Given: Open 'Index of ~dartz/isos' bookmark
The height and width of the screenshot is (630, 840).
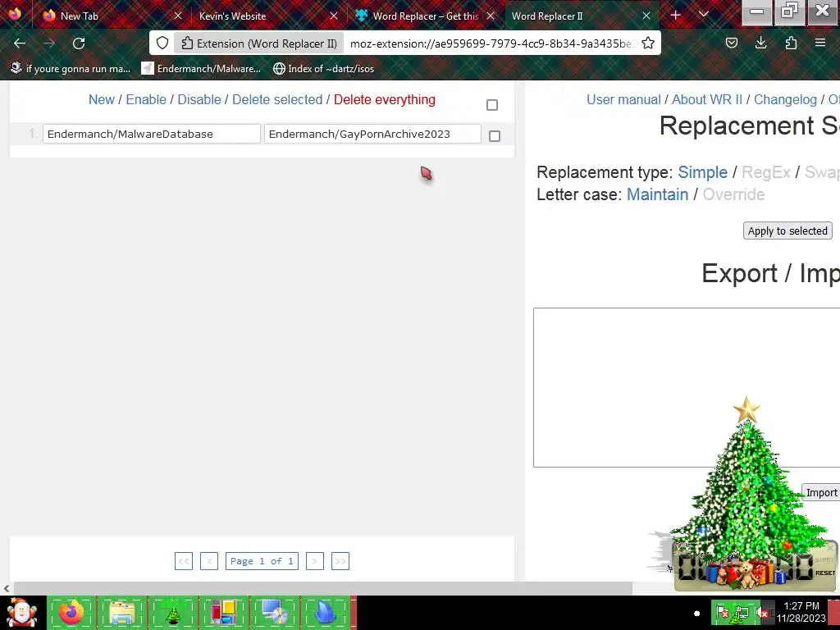Looking at the screenshot, I should (323, 69).
